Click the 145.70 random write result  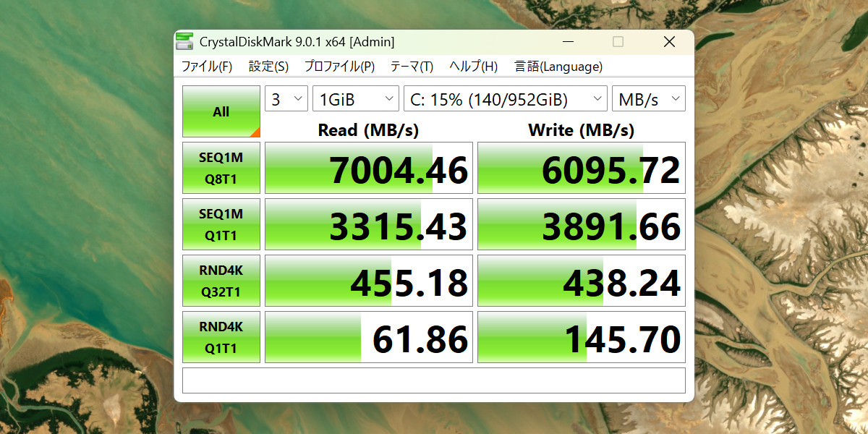click(582, 337)
